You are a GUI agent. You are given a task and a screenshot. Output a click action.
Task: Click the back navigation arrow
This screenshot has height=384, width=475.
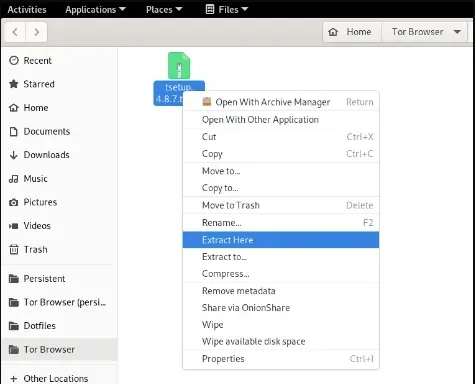point(15,32)
